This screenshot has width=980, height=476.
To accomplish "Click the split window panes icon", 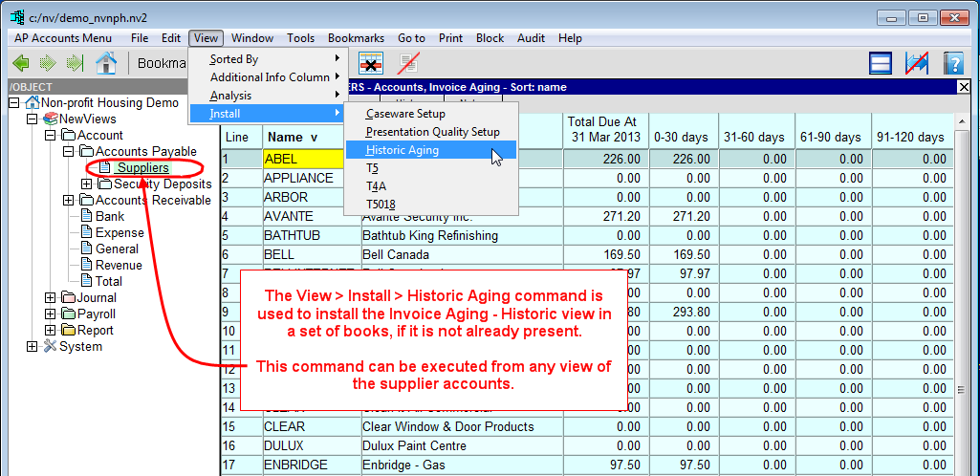I will tap(881, 63).
